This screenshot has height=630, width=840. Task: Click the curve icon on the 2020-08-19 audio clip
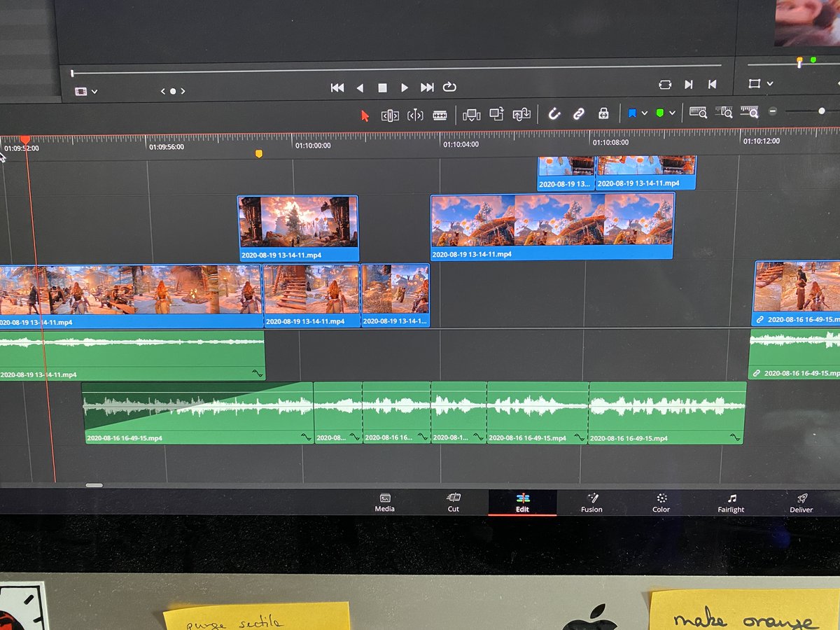click(x=258, y=373)
